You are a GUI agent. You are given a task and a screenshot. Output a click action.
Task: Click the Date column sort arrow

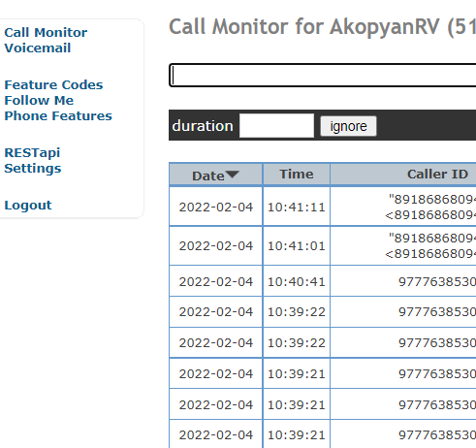pyautogui.click(x=233, y=175)
